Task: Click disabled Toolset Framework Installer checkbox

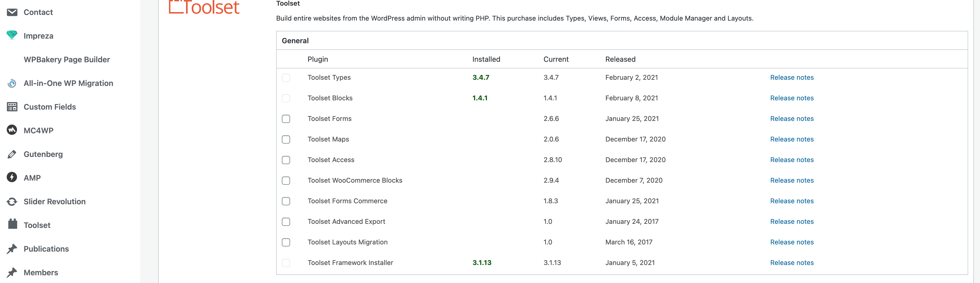Action: [x=286, y=263]
